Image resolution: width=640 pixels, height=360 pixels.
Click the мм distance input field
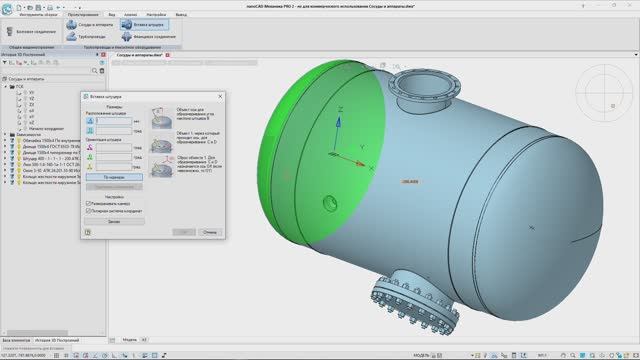(x=114, y=121)
